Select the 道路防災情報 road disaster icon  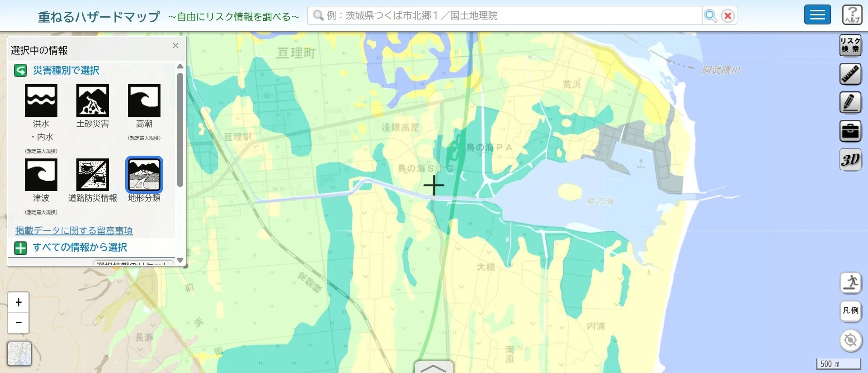[93, 175]
